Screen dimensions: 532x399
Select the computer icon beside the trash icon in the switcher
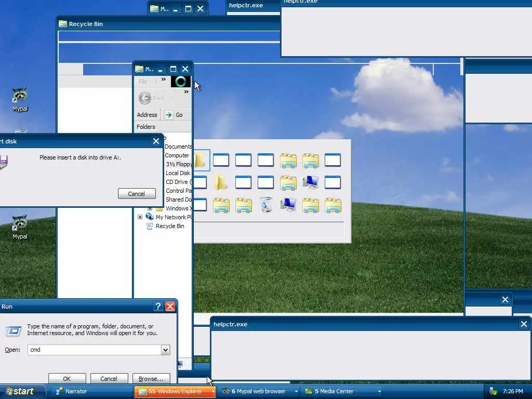pyautogui.click(x=288, y=205)
